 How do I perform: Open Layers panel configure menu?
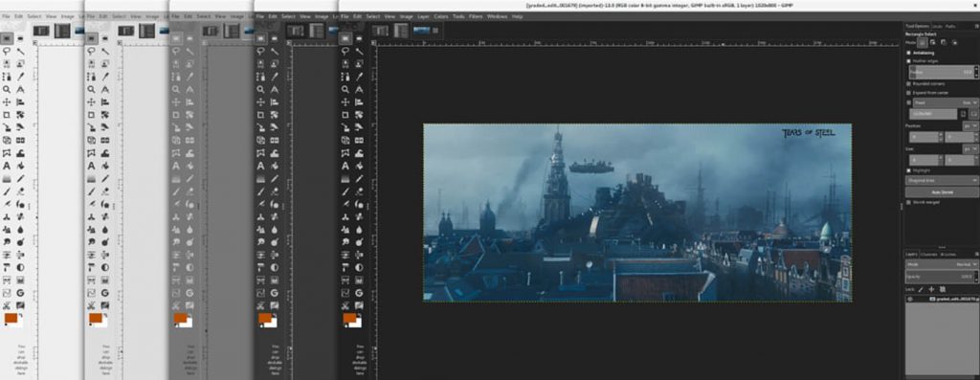pyautogui.click(x=976, y=255)
